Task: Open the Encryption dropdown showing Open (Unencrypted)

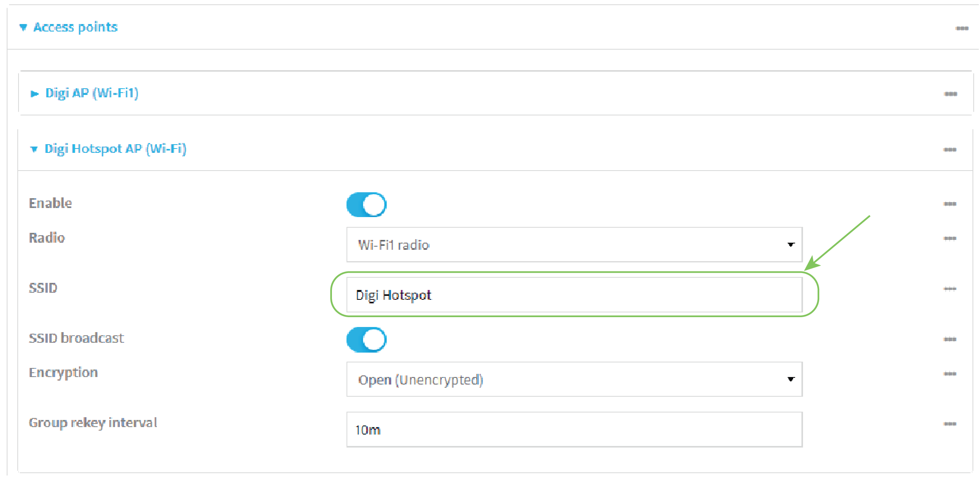Action: [x=574, y=379]
